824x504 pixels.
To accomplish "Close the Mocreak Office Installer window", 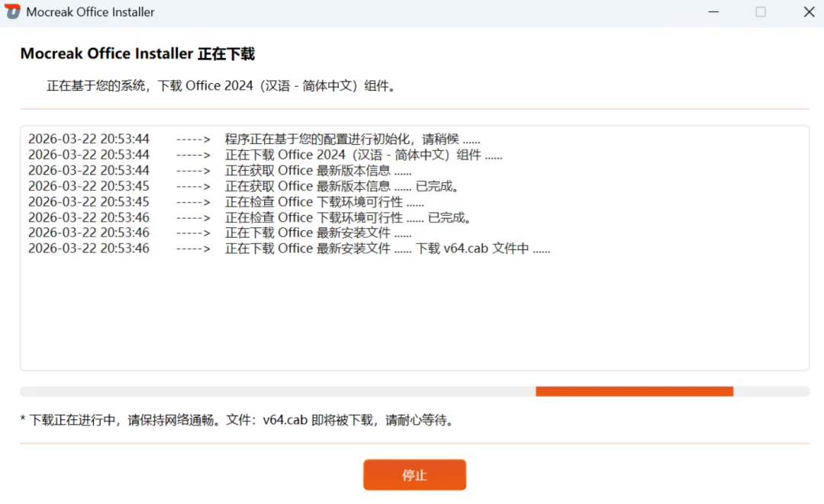I will click(809, 11).
